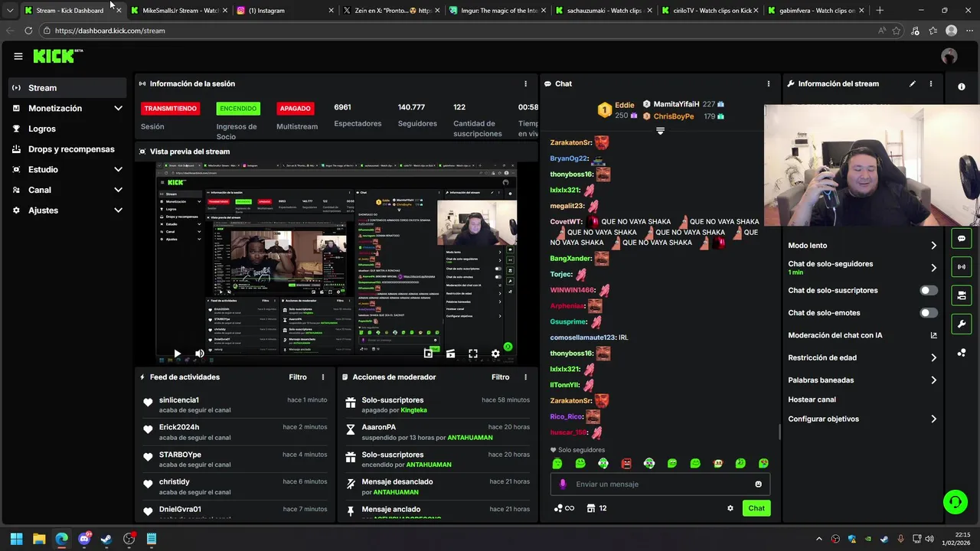The image size is (980, 551).
Task: Edit stream info with the pencil icon
Action: point(912,83)
